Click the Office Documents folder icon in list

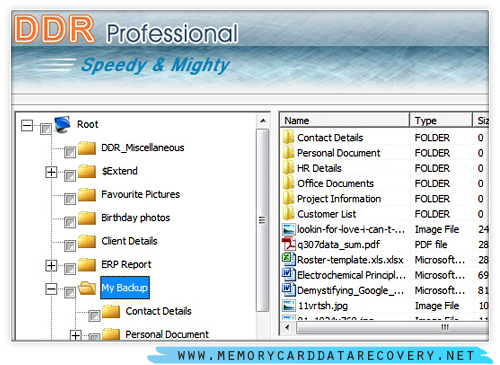click(288, 183)
